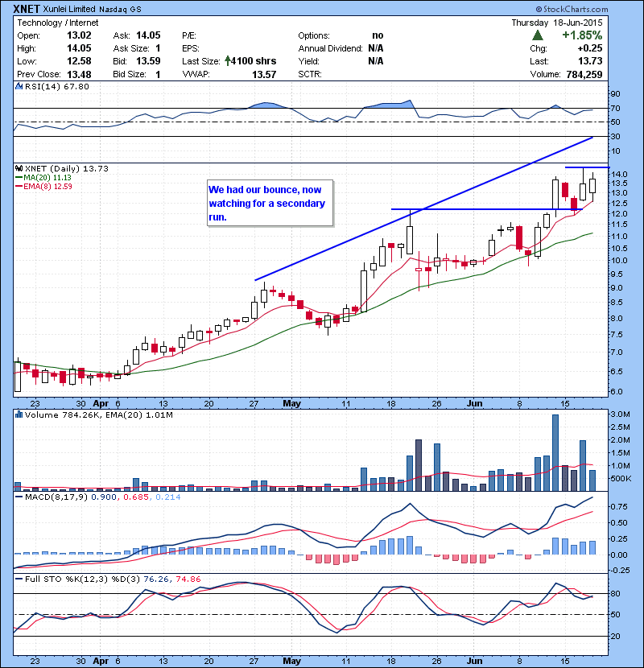This screenshot has width=644, height=668.
Task: Click the Yield label
Action: click(308, 61)
